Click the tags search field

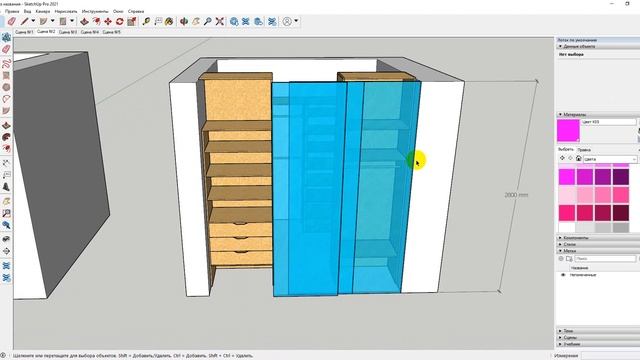click(605, 259)
